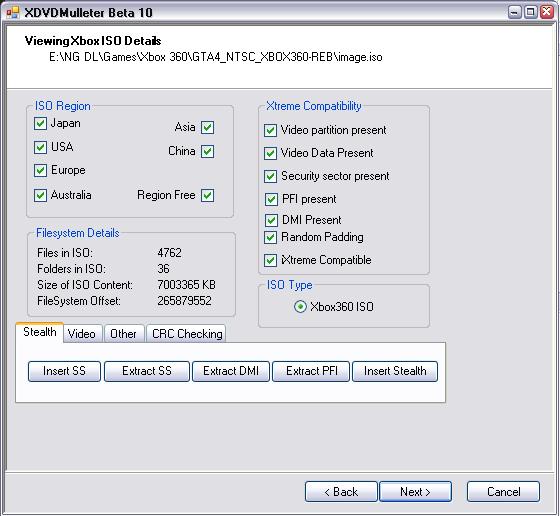Screen dimensions: 560x516
Task: Toggle iXtreme Compatible checkbox
Action: coord(270,260)
